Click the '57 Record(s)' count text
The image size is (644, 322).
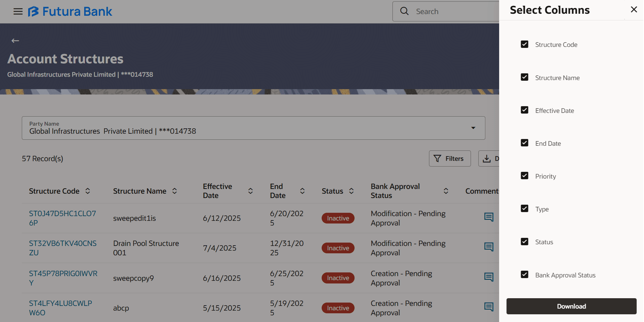[43, 158]
